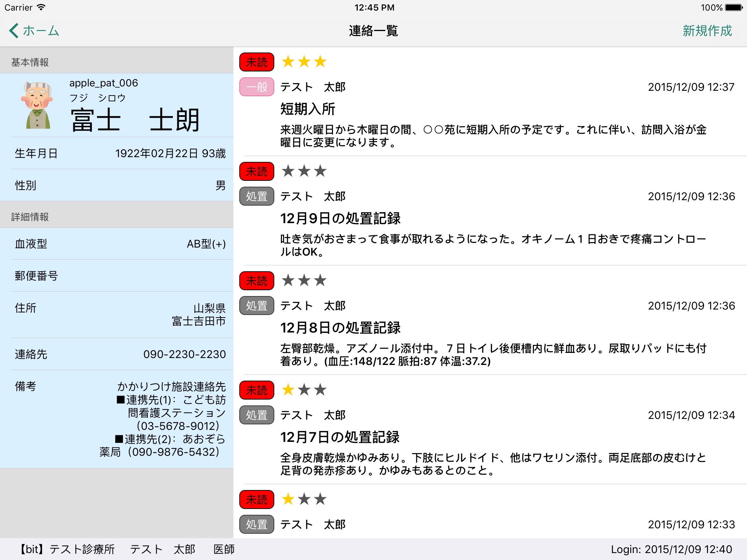Tap the patient avatar of 富士 士朗
This screenshot has height=560, width=747.
coord(38,105)
